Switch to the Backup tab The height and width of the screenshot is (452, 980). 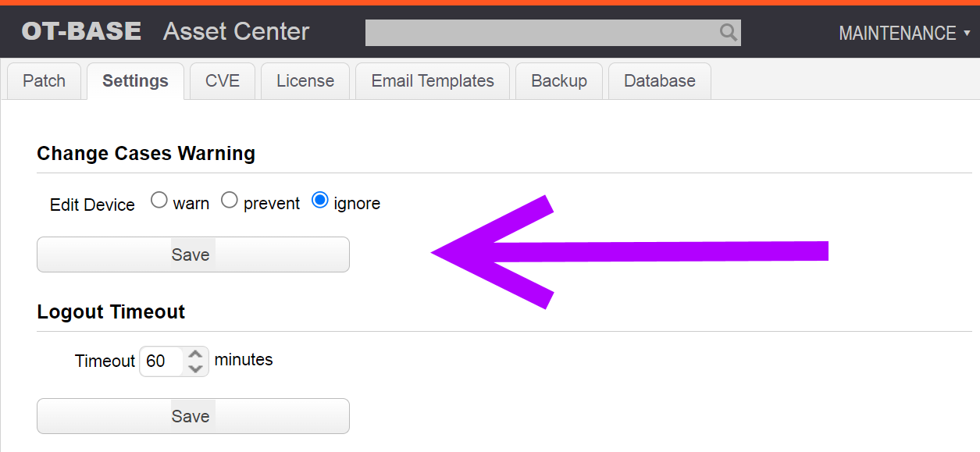click(559, 81)
